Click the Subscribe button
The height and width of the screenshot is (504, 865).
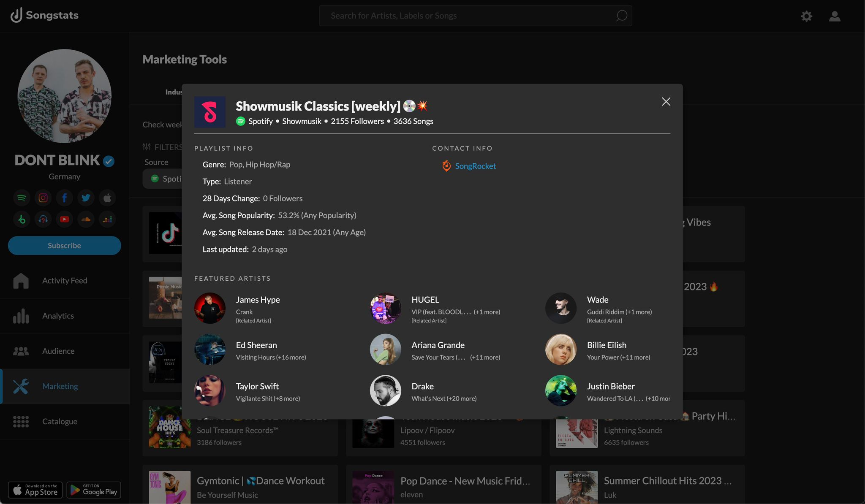pos(64,245)
